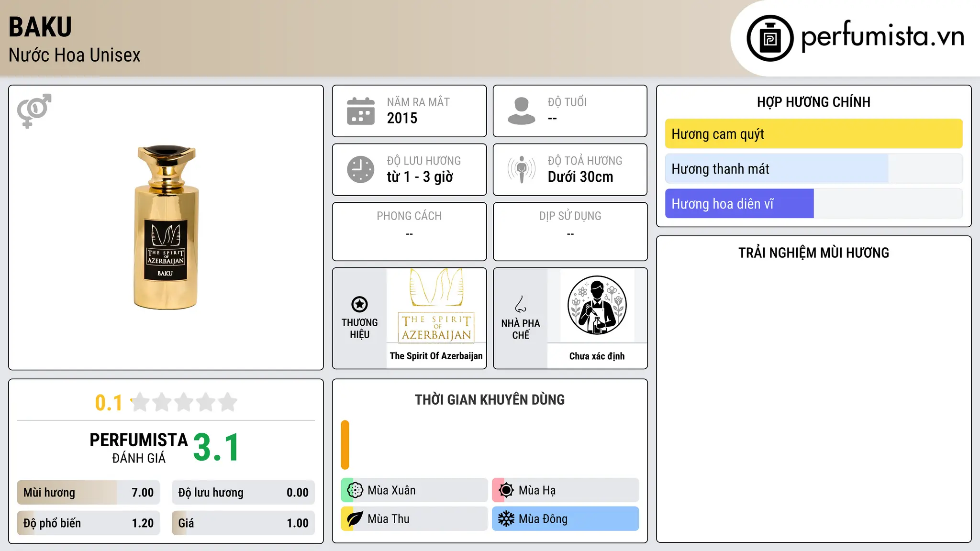Select the Hương thanh mát accord bar
This screenshot has width=980, height=551.
pyautogui.click(x=814, y=169)
